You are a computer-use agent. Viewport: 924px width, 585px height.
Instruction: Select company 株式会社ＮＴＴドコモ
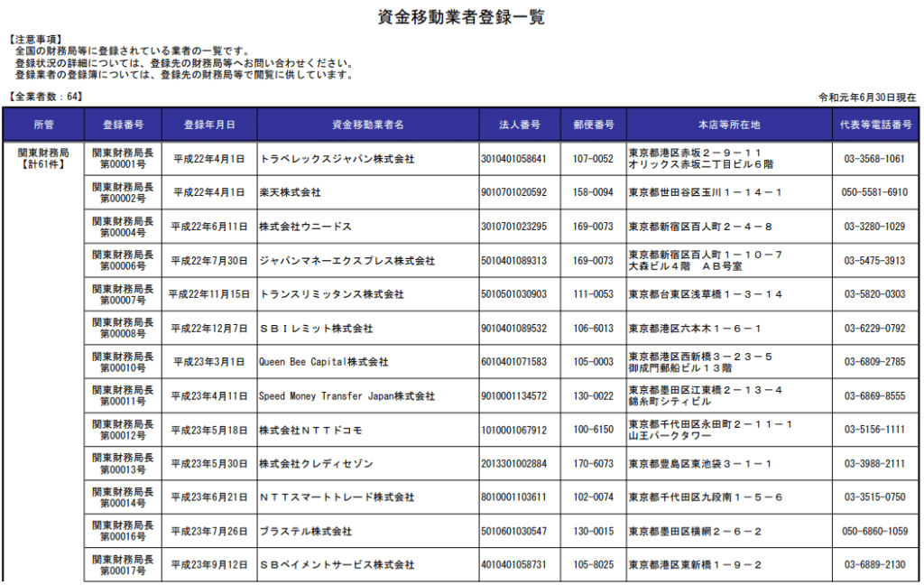[x=310, y=431]
